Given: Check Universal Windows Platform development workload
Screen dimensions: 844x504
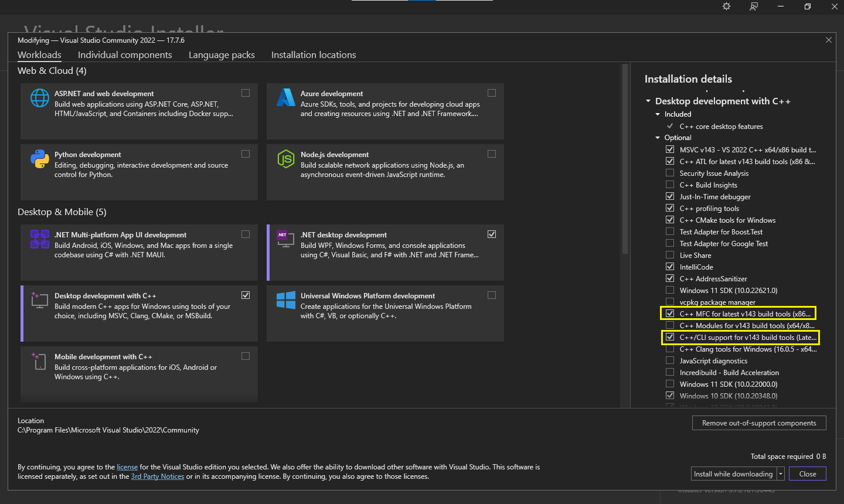Looking at the screenshot, I should [x=492, y=295].
